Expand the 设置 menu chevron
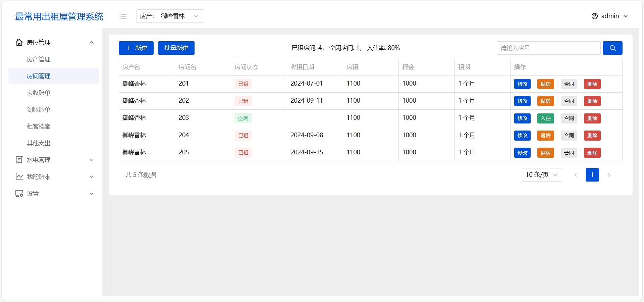The width and height of the screenshot is (644, 302). (92, 194)
